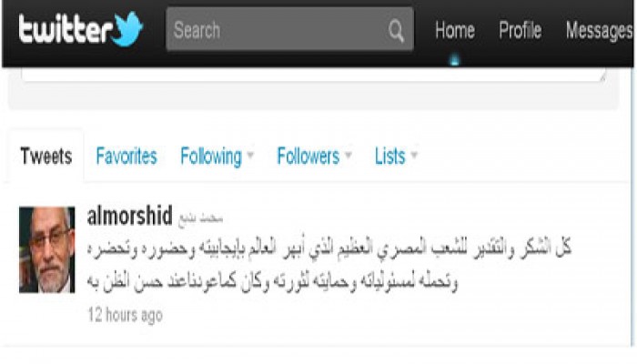Go to Home in top navigation
The image size is (637, 364).
pos(455,30)
